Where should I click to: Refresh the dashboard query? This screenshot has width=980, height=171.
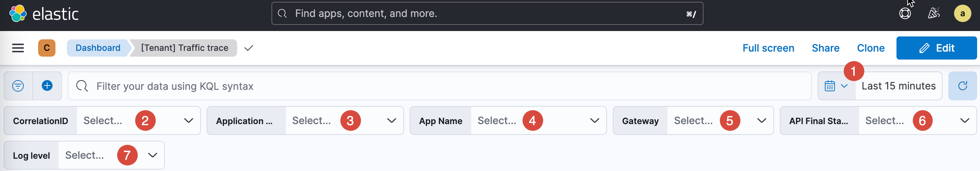coord(962,86)
